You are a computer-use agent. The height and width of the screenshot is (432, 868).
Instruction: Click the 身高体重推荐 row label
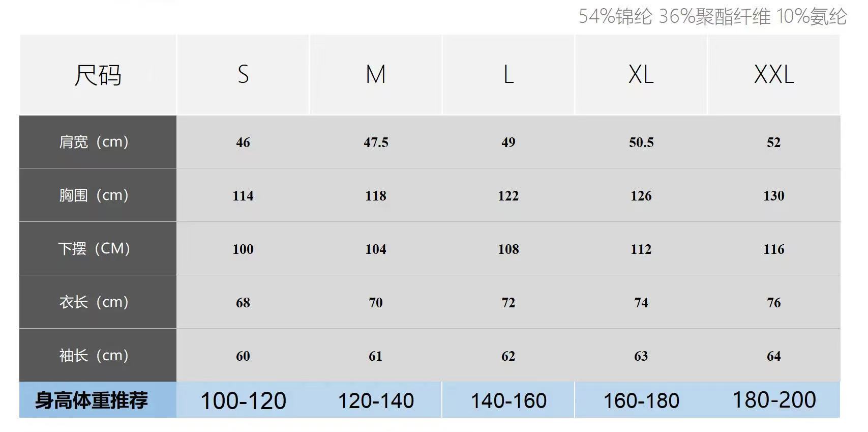pos(92,400)
